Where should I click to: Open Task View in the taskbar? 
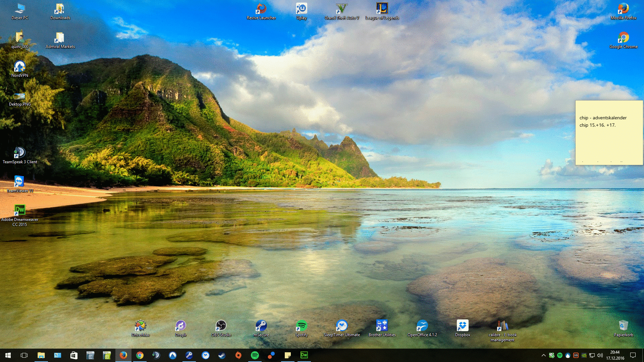coord(24,355)
